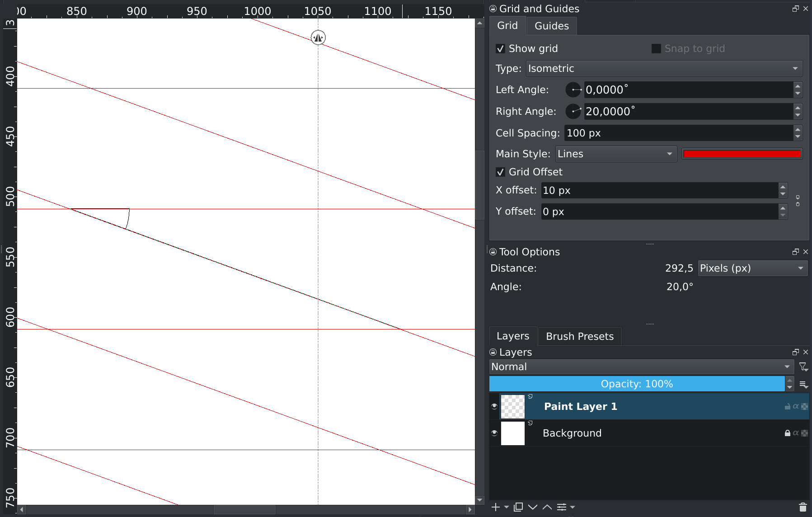Click the canvas scroll-up arrow
Image resolution: width=812 pixels, height=517 pixels.
tap(480, 23)
